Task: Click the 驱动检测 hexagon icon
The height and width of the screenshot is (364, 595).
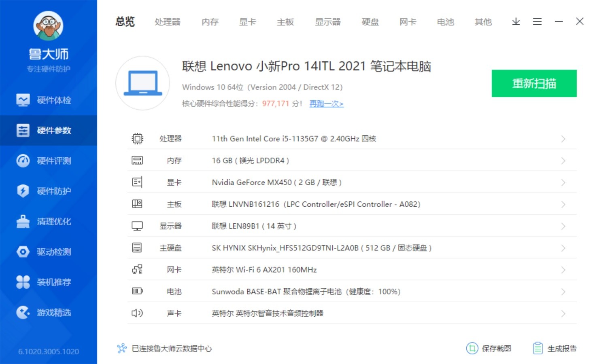Action: (23, 252)
